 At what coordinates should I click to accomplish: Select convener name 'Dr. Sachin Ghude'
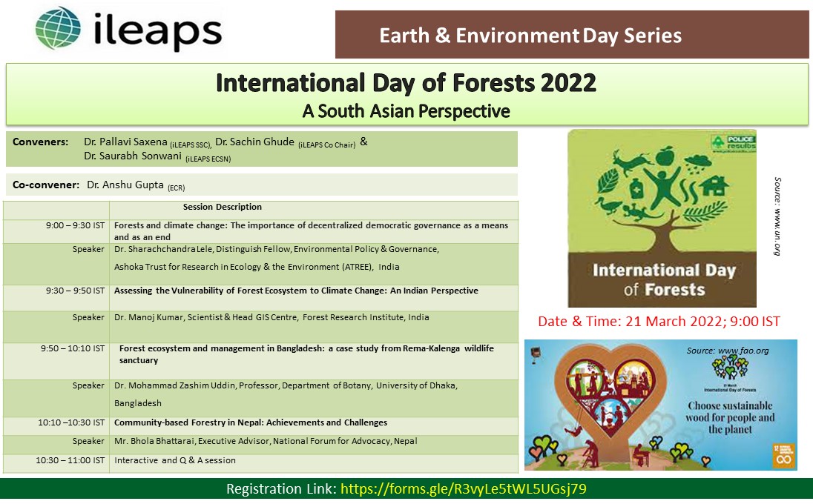coord(254,142)
